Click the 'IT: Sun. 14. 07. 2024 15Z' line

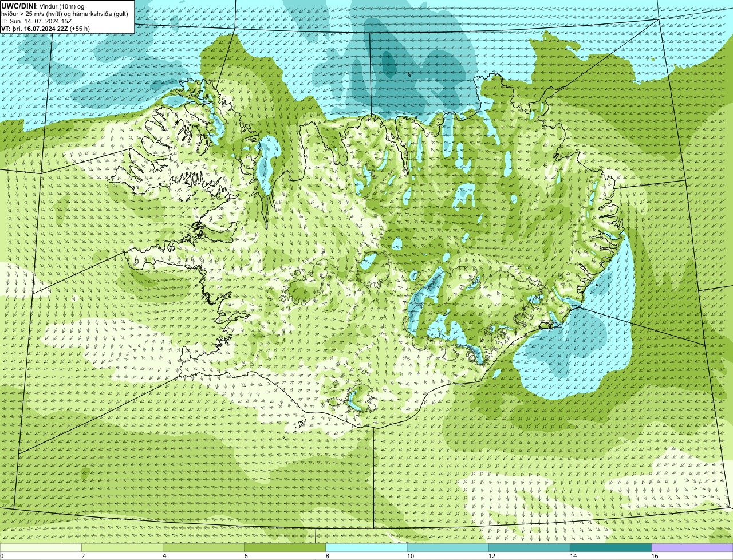pos(36,21)
